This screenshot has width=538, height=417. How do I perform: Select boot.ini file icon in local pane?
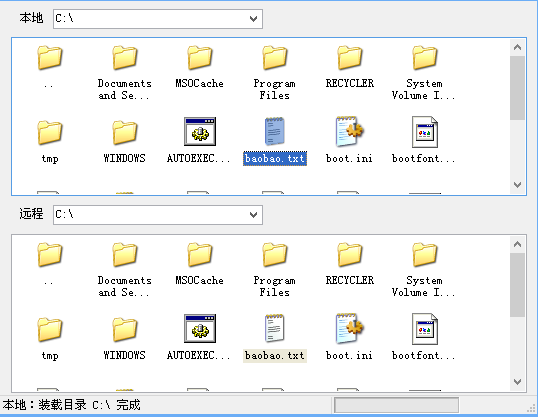tap(350, 131)
